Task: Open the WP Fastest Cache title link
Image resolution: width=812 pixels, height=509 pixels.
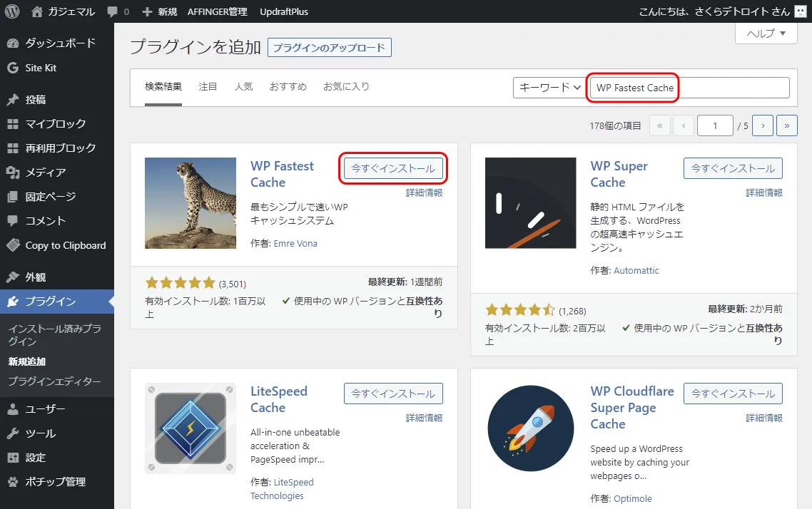Action: pos(283,175)
